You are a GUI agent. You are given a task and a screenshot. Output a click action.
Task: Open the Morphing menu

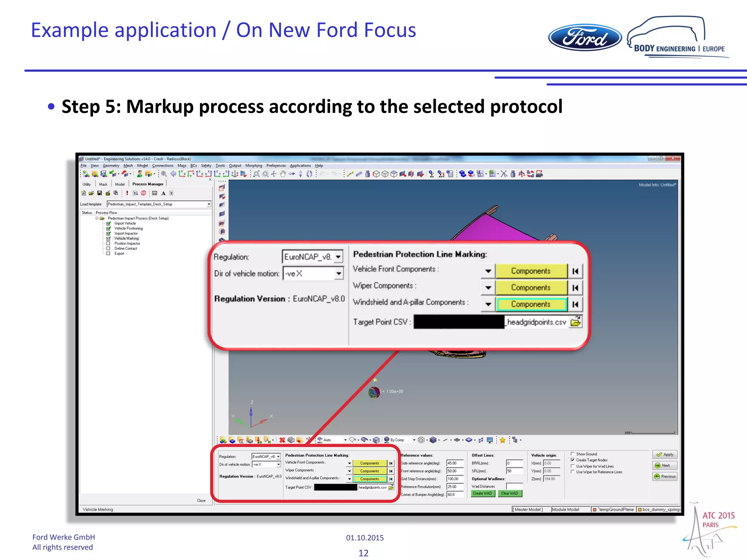253,166
